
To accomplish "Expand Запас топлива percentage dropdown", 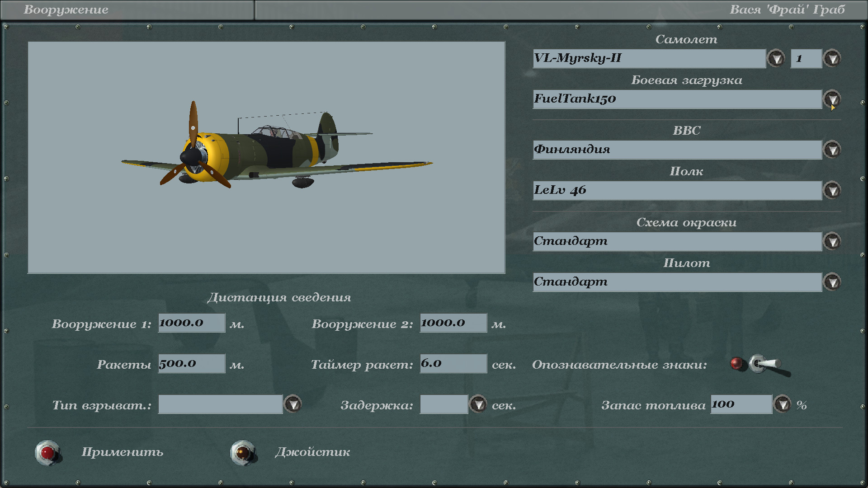I will click(x=783, y=404).
